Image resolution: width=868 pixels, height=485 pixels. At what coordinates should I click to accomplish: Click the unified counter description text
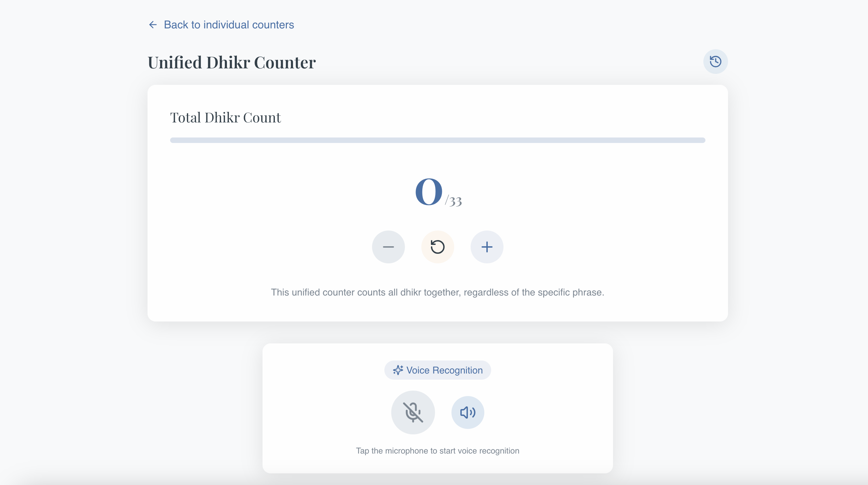point(438,292)
